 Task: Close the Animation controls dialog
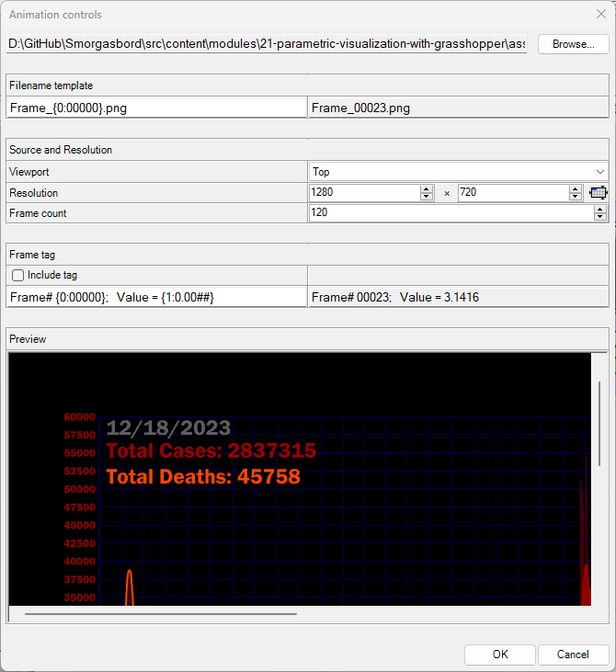coord(601,14)
